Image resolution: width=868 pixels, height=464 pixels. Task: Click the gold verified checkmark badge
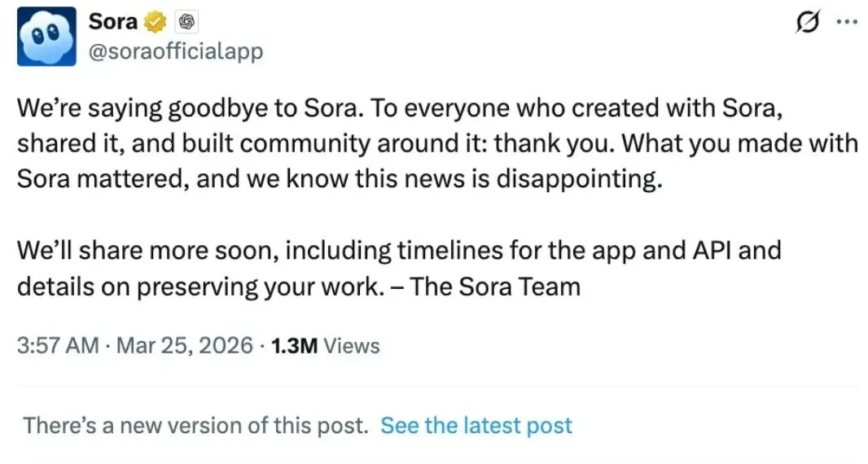(x=154, y=22)
